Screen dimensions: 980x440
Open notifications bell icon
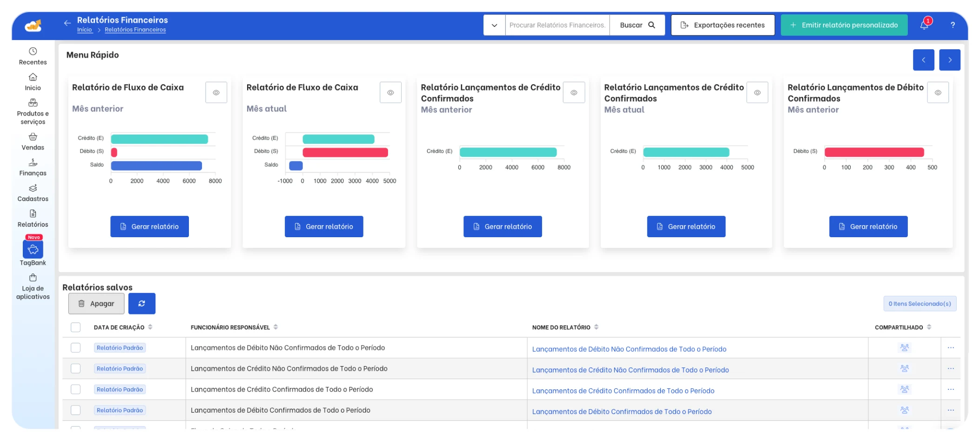[x=924, y=25]
